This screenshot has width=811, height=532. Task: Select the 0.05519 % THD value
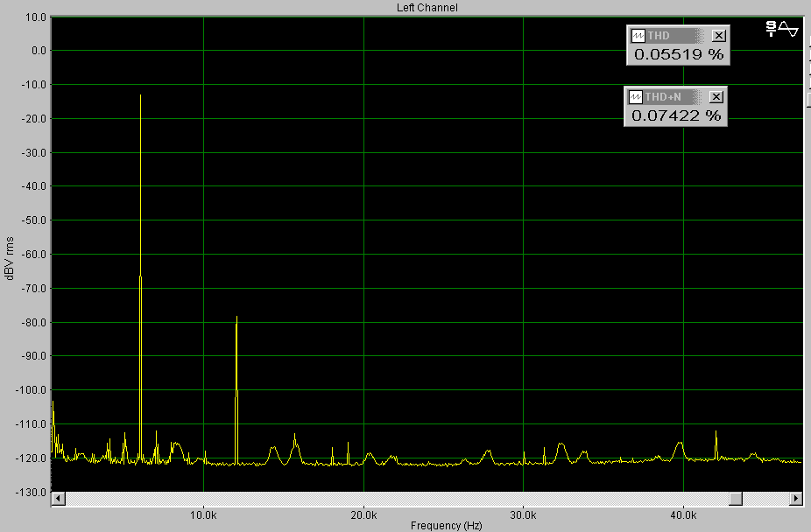[x=679, y=54]
